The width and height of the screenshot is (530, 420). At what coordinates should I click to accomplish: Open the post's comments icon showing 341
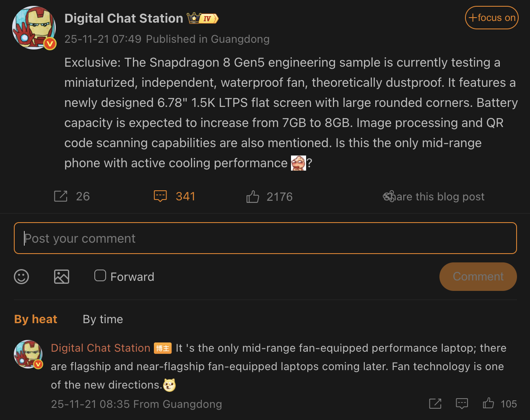click(161, 196)
